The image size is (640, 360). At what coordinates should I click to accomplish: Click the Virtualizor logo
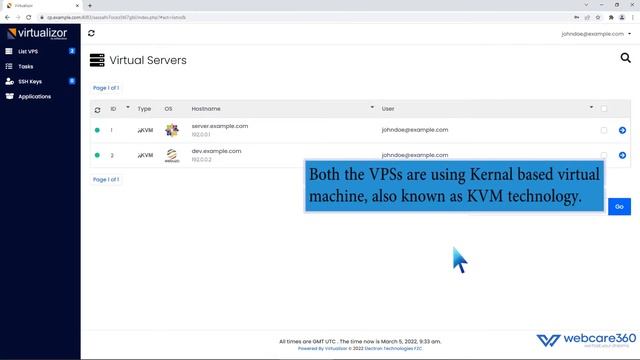[37, 33]
